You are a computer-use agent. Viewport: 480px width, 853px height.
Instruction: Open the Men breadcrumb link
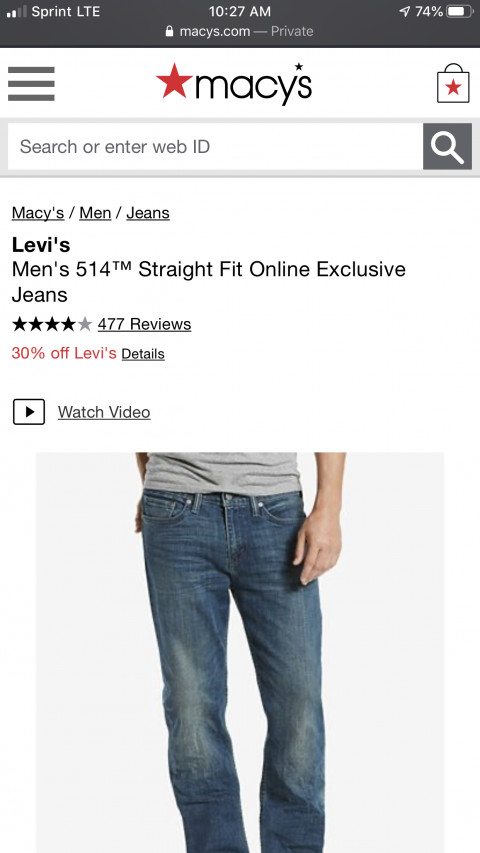tap(95, 213)
